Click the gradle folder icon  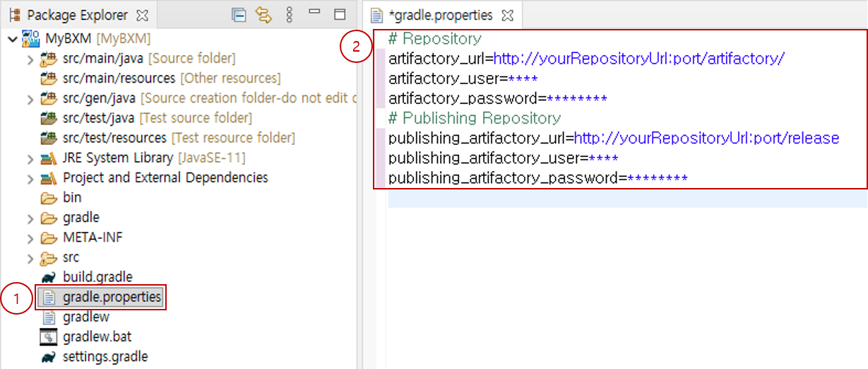click(49, 218)
